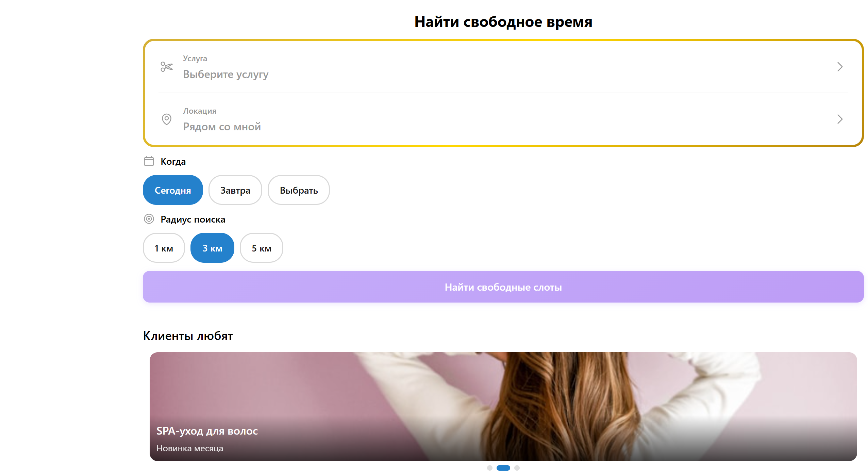Viewport: 868px width, 471px height.
Task: Click the scissors icon next to Услуга
Action: point(167,67)
